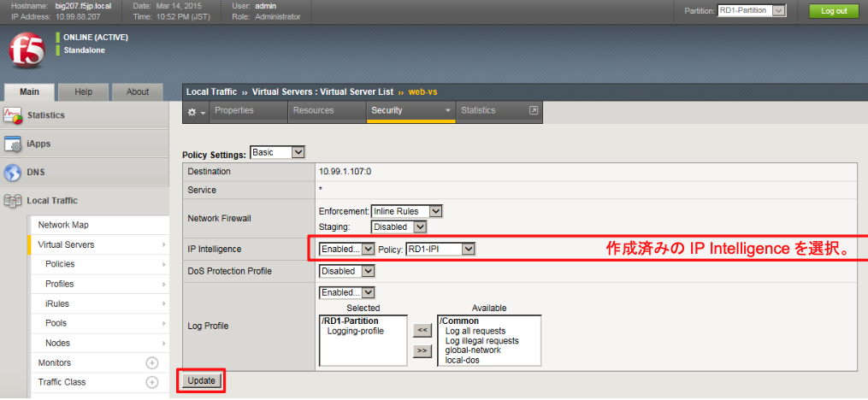
Task: Select Virtual Servers in sidebar
Action: (x=66, y=244)
